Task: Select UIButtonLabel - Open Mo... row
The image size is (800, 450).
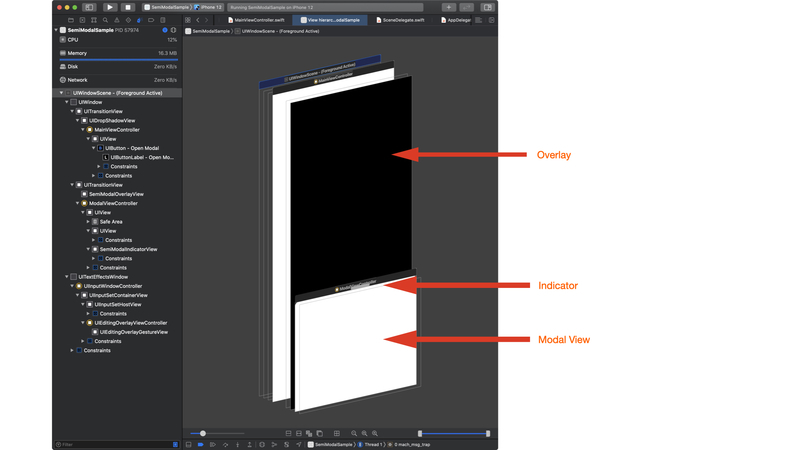Action: pos(118,157)
